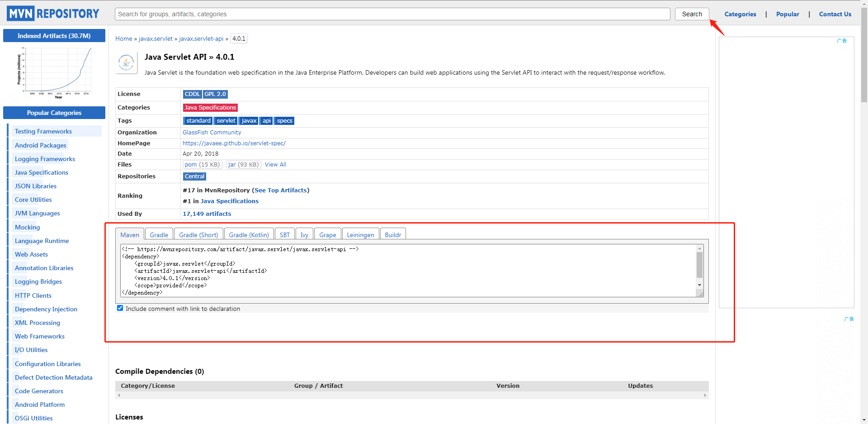Viewport: 868px width, 424px height.
Task: Click the GPL 2.0 license badge
Action: pos(215,94)
